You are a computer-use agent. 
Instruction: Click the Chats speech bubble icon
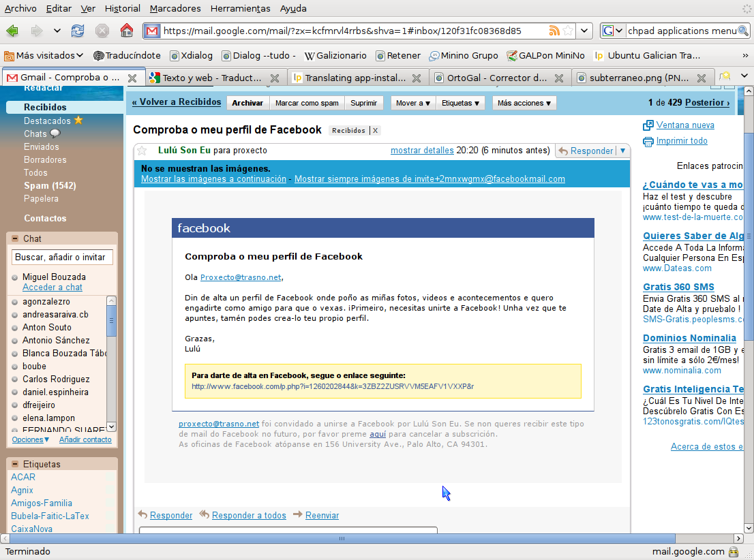click(x=55, y=134)
